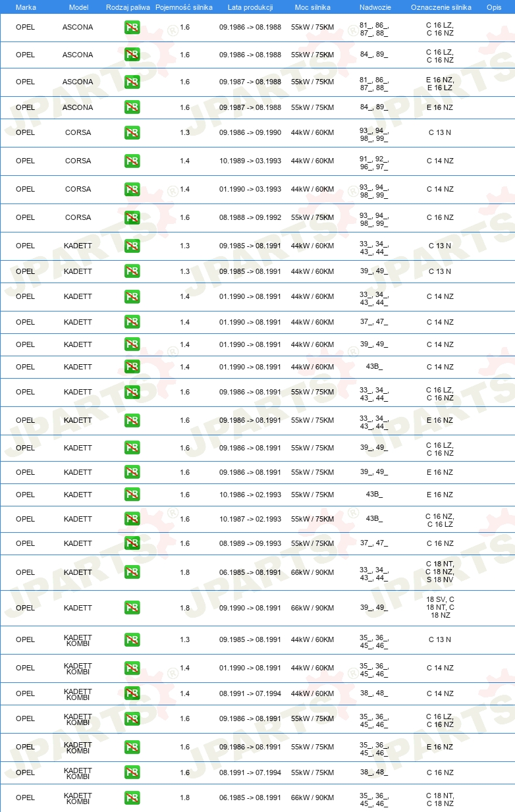Image resolution: width=515 pixels, height=812 pixels.
Task: Click C 16 NZ in Corsa row
Action: pos(440,217)
